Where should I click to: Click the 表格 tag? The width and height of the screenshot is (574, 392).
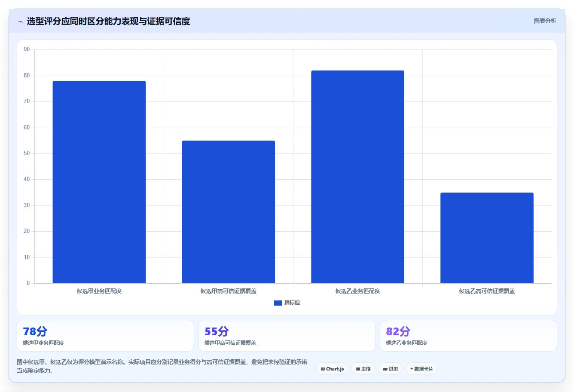(363, 369)
